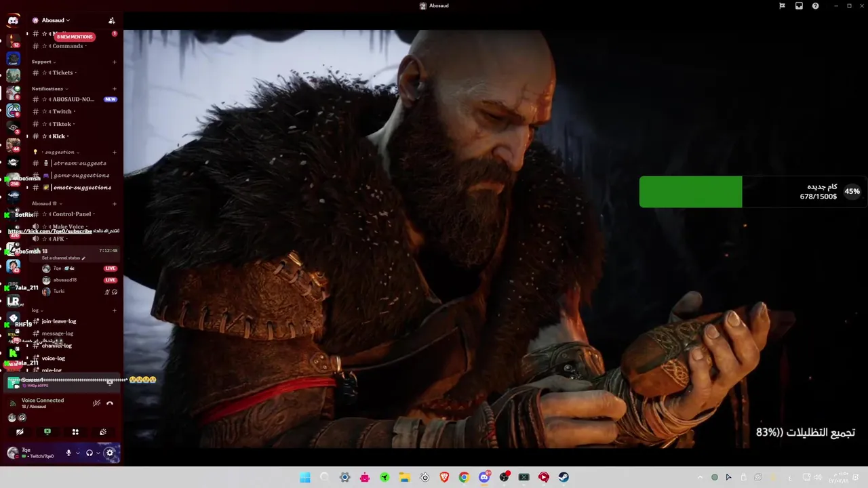Jump to the 8 New Mentions pill
868x488 pixels.
(x=74, y=37)
